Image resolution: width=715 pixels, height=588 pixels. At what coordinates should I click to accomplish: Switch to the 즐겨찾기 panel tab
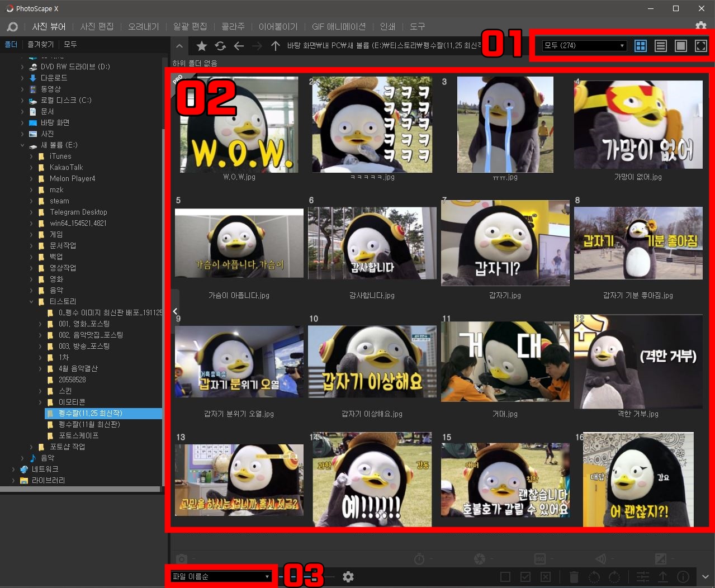pos(41,44)
